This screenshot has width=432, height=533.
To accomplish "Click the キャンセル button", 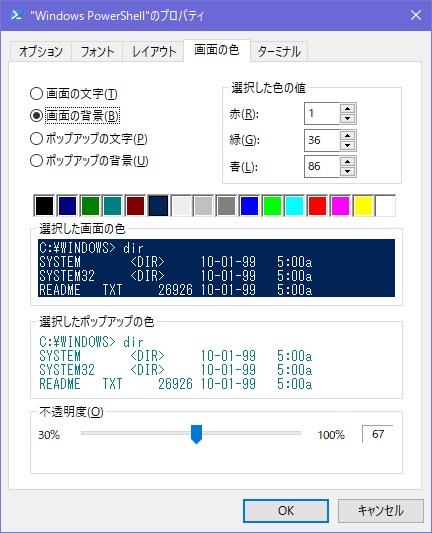I will pos(381,511).
